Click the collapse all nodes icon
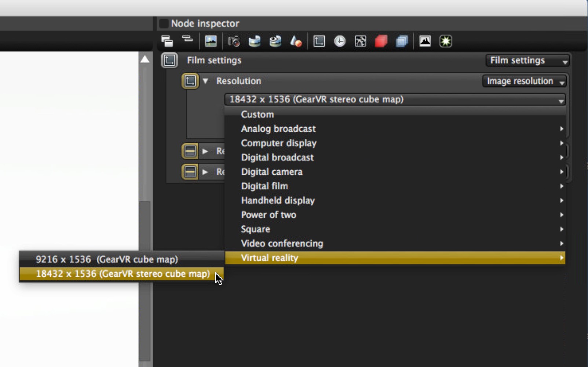 point(187,39)
